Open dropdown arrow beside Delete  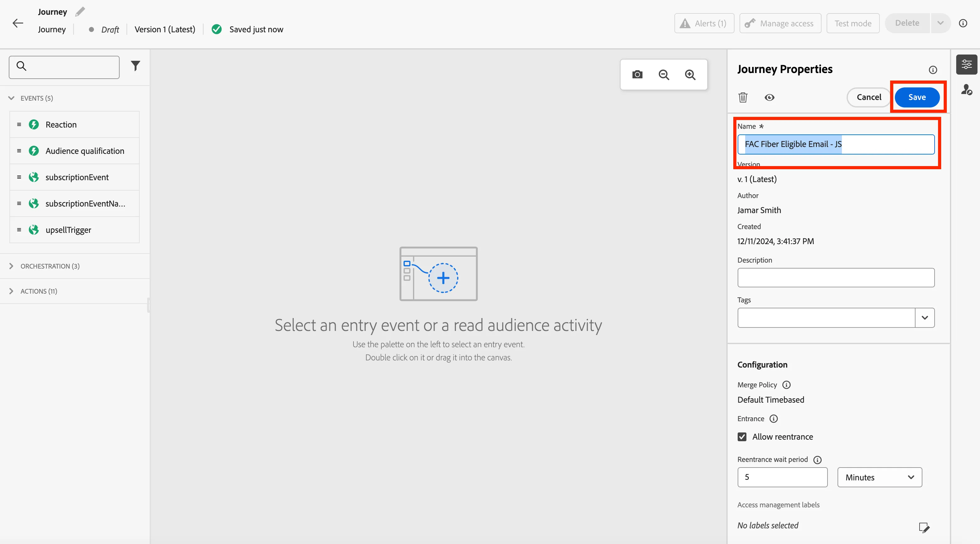pos(940,23)
